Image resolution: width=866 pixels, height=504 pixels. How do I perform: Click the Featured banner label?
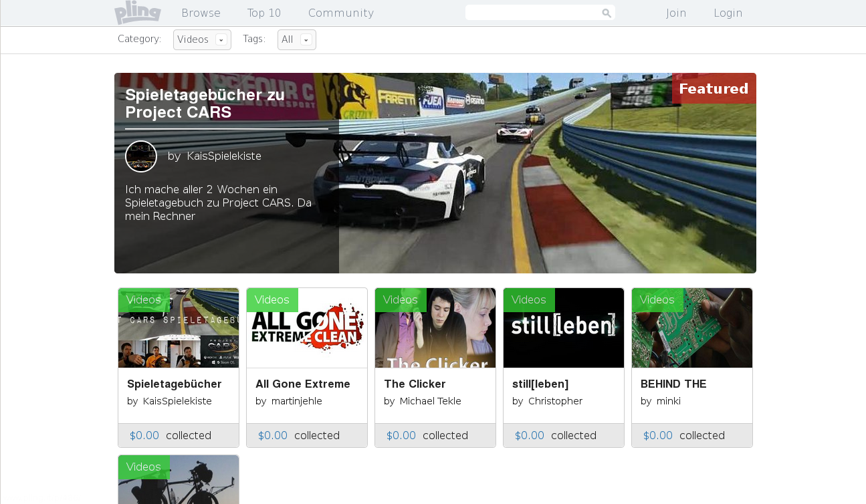point(714,89)
